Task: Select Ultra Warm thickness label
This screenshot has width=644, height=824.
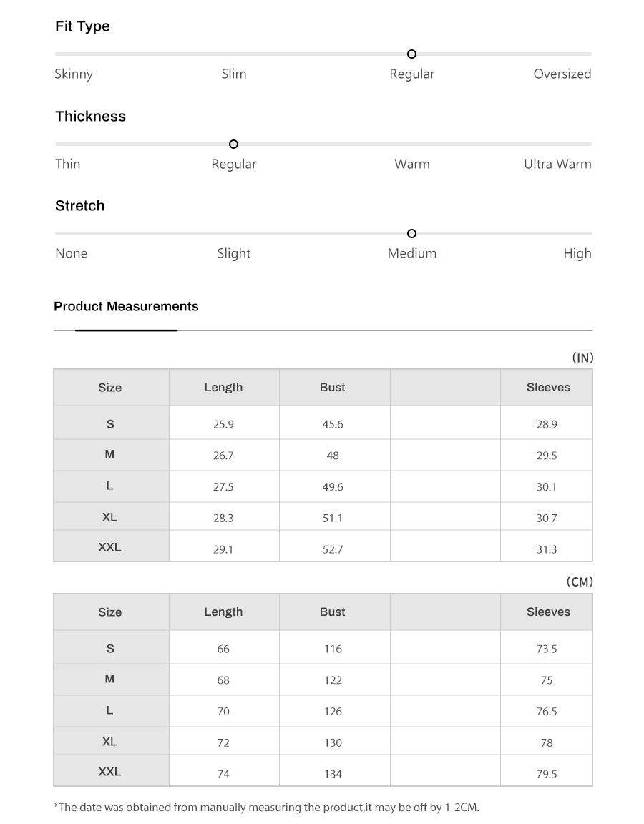Action: tap(557, 164)
